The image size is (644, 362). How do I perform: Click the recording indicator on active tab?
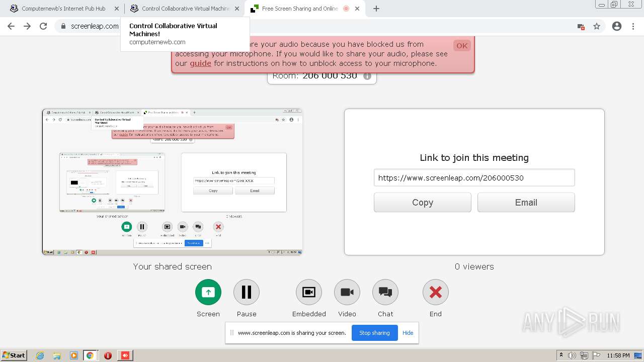346,9
